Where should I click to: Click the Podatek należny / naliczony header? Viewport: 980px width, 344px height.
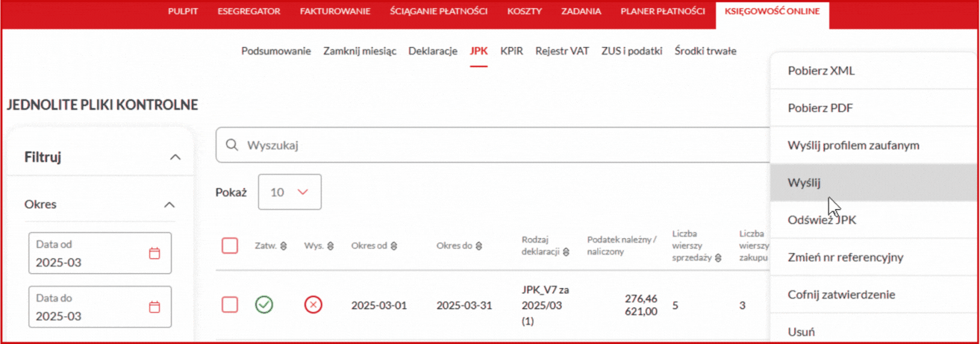tap(622, 246)
